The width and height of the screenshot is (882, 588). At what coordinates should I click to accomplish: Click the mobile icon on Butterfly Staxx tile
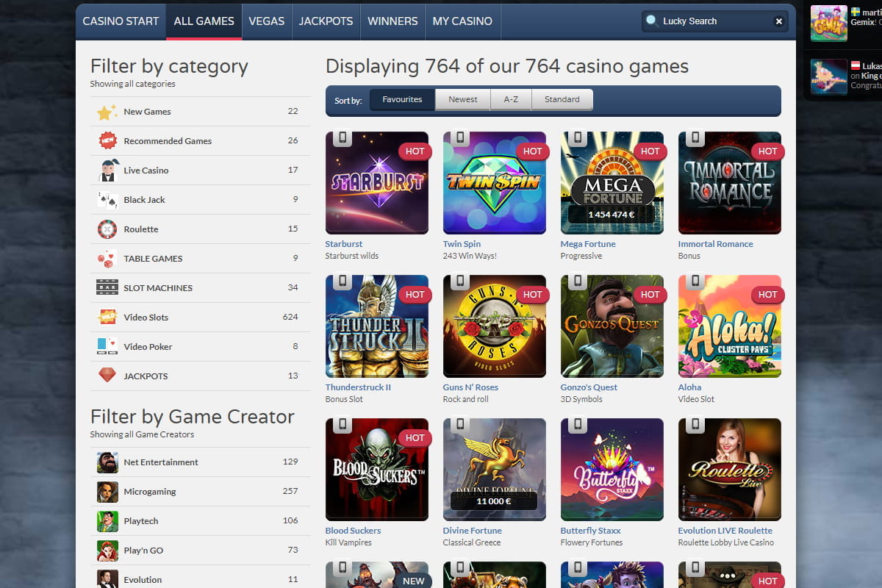(578, 425)
